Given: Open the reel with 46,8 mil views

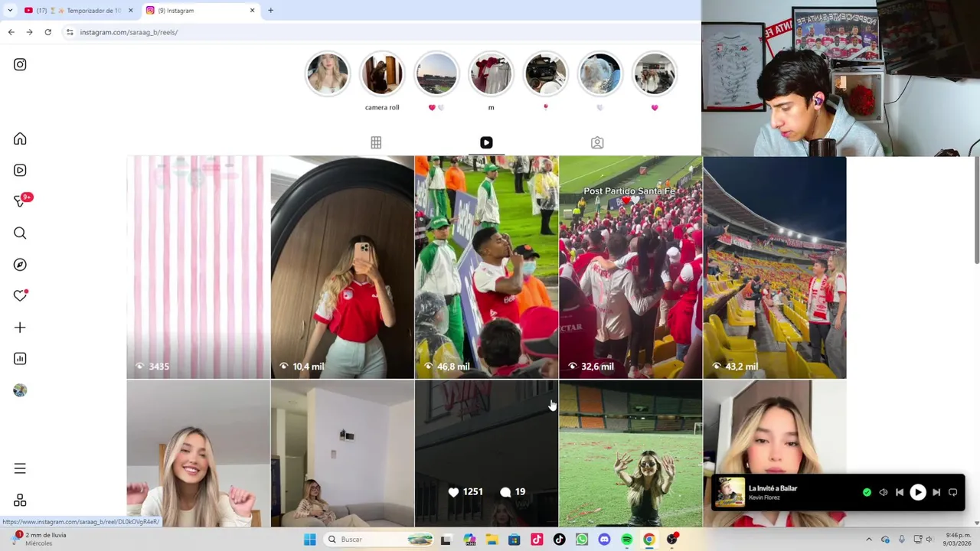Looking at the screenshot, I should 486,267.
